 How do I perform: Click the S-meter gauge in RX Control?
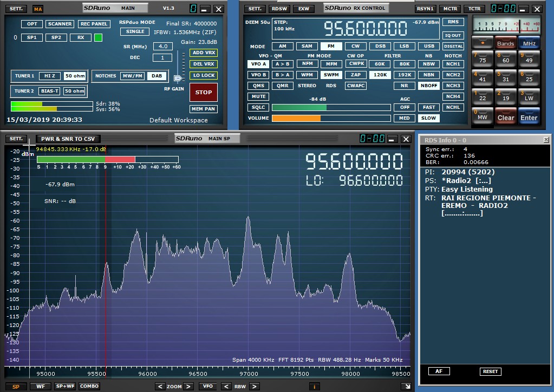(506, 25)
